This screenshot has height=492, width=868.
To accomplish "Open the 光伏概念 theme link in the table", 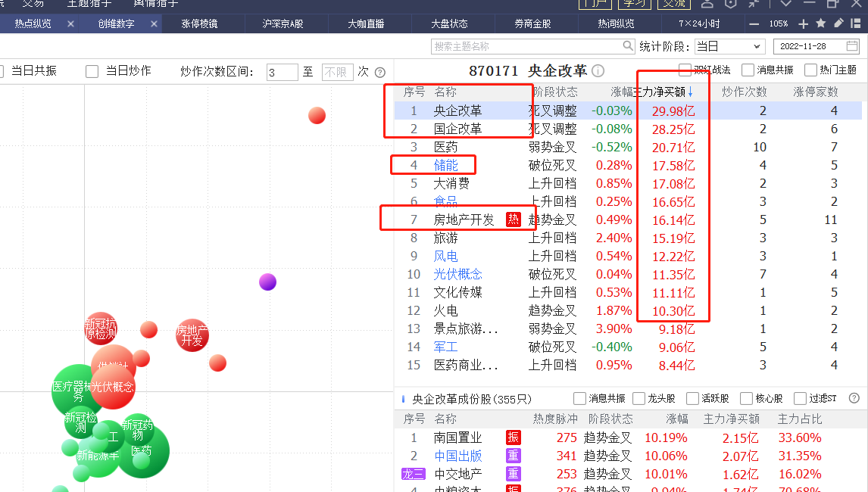I will pos(457,274).
